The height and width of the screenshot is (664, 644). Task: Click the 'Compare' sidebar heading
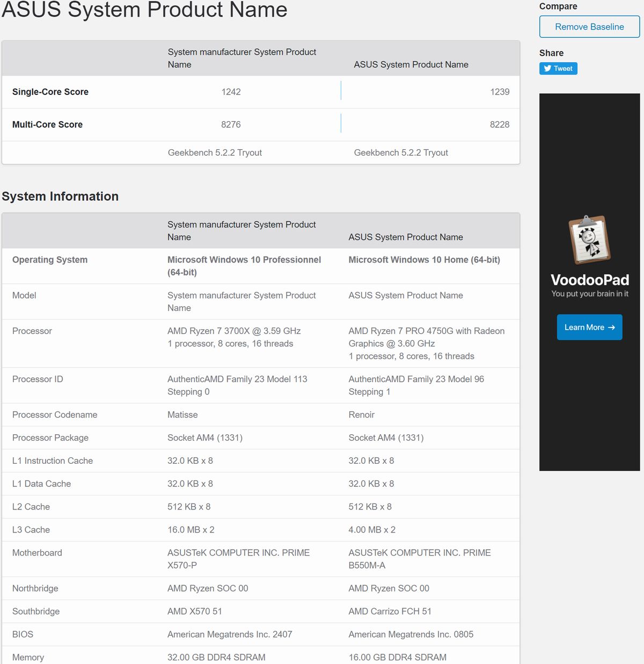pyautogui.click(x=558, y=6)
